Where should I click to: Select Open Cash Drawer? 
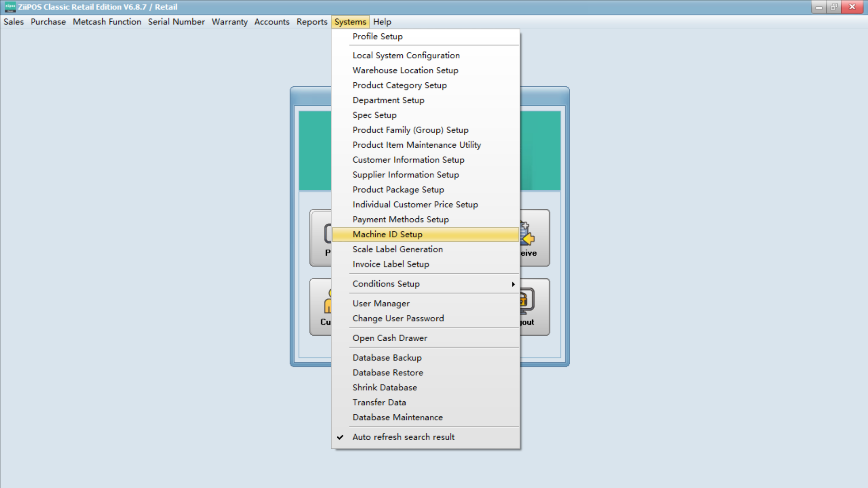click(390, 338)
